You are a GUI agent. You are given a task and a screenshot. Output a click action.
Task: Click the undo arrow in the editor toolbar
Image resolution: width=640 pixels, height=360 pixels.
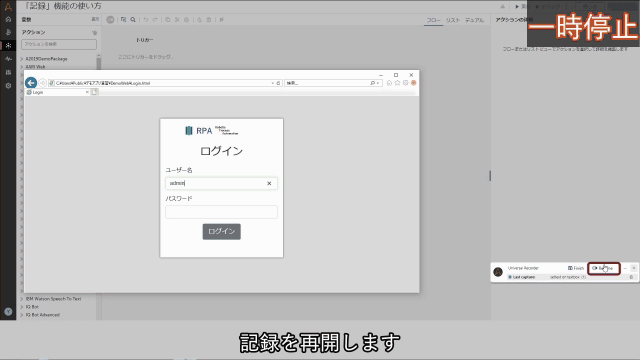point(146,20)
